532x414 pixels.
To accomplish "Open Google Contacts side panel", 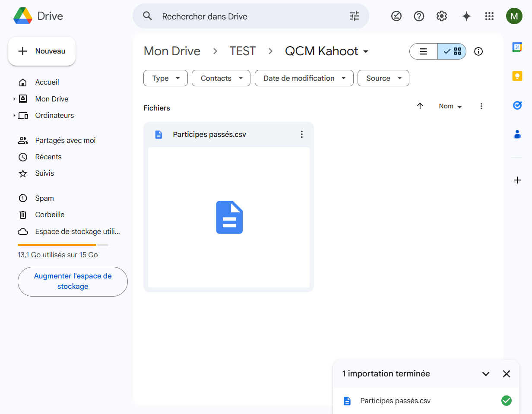I will click(517, 134).
